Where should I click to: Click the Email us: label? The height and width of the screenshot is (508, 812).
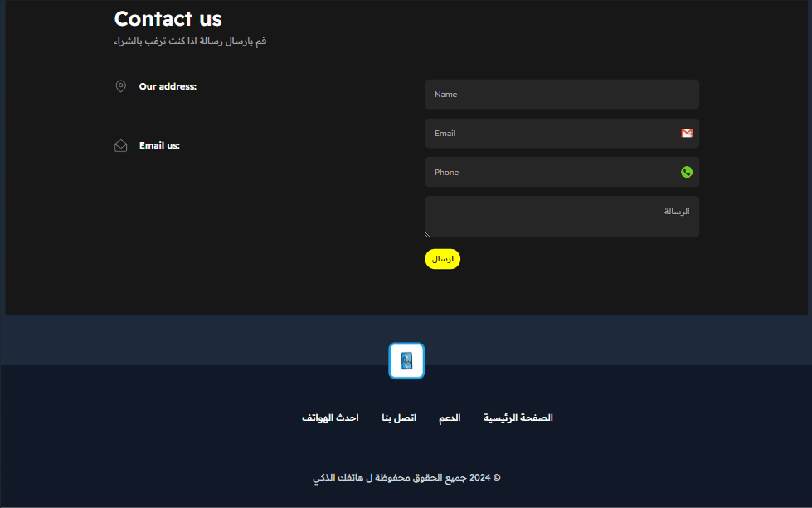[159, 145]
